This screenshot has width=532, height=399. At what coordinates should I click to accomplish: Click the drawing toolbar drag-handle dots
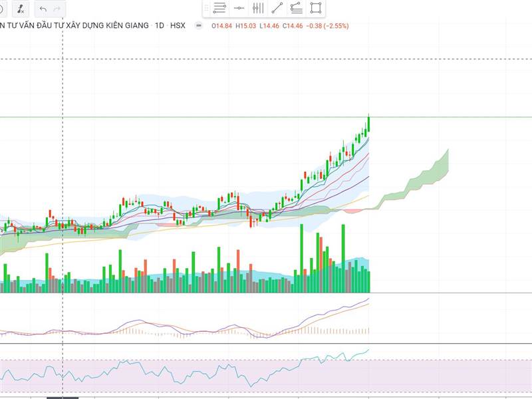pyautogui.click(x=205, y=8)
